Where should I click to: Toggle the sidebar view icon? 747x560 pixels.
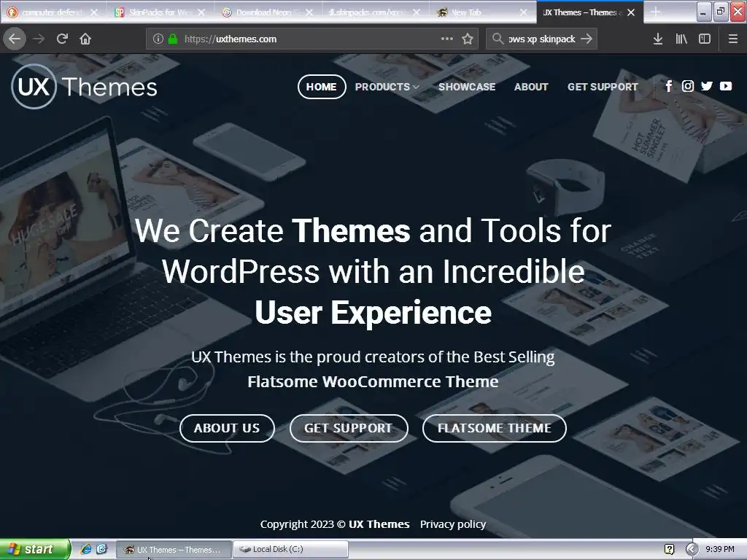pyautogui.click(x=705, y=39)
